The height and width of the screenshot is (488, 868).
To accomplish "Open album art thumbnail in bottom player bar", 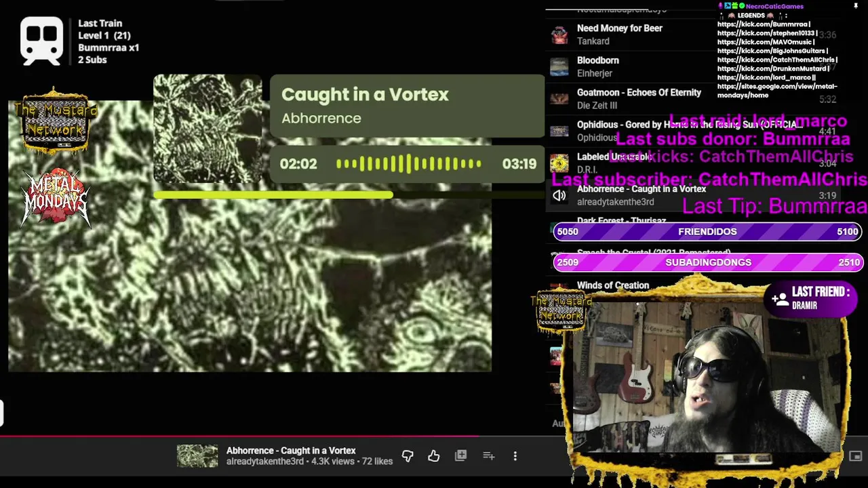I will pos(197,456).
